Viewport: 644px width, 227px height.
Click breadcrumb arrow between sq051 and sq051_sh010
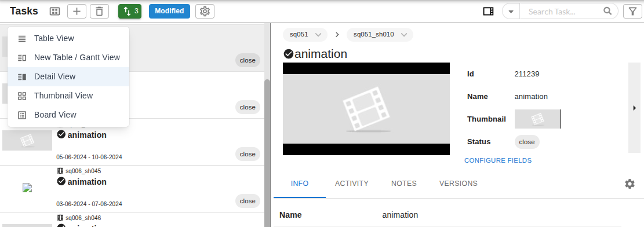point(337,35)
